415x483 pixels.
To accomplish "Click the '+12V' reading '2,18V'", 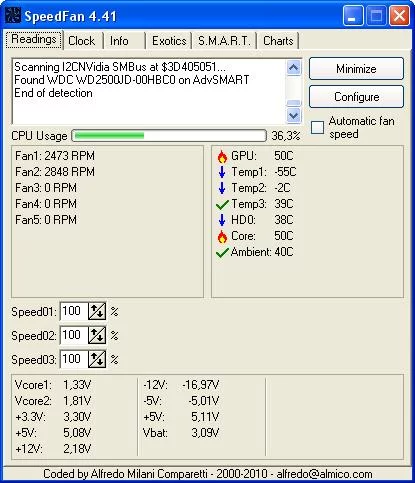I will [x=77, y=449].
